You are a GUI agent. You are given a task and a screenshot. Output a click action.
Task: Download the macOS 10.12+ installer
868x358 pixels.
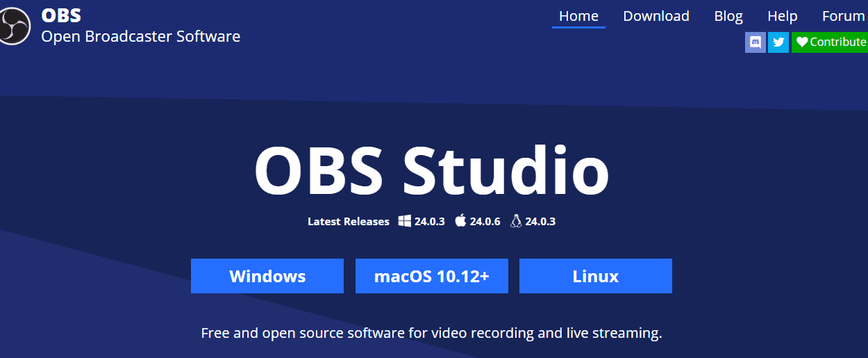pyautogui.click(x=432, y=276)
